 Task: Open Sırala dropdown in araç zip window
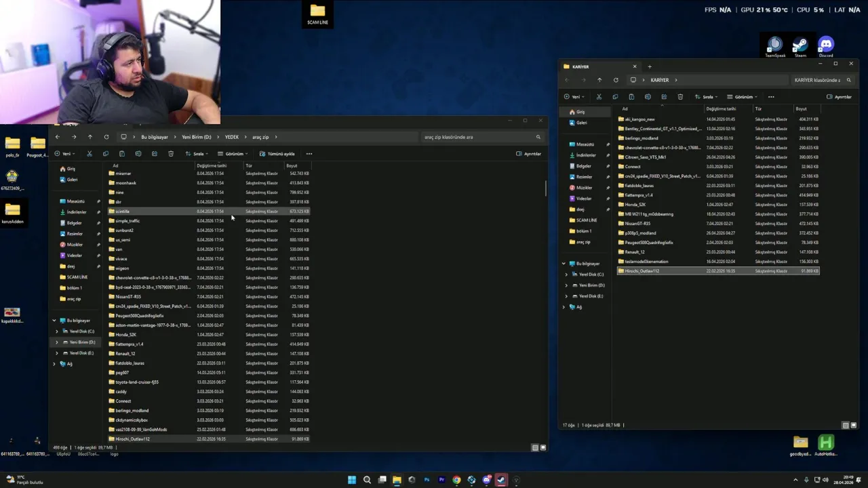pos(196,154)
